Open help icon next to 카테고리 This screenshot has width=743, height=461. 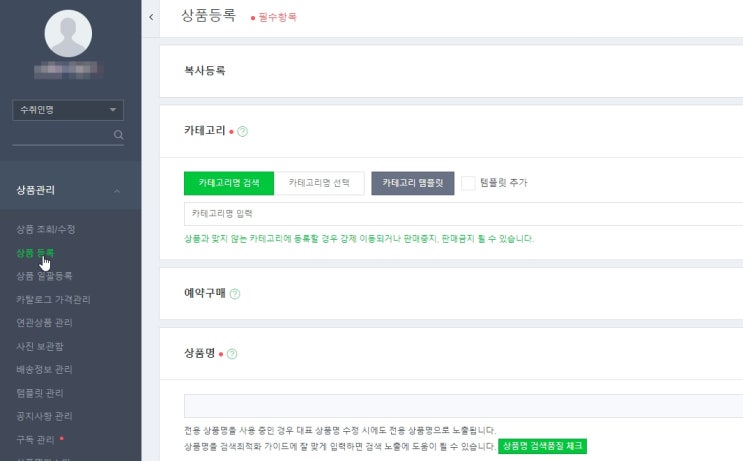(x=243, y=131)
